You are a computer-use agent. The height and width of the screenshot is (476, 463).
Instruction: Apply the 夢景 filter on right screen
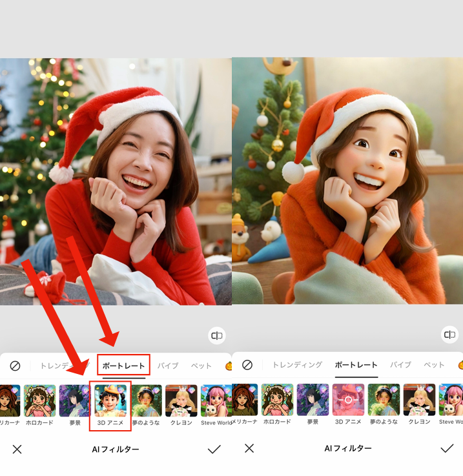tap(313, 400)
